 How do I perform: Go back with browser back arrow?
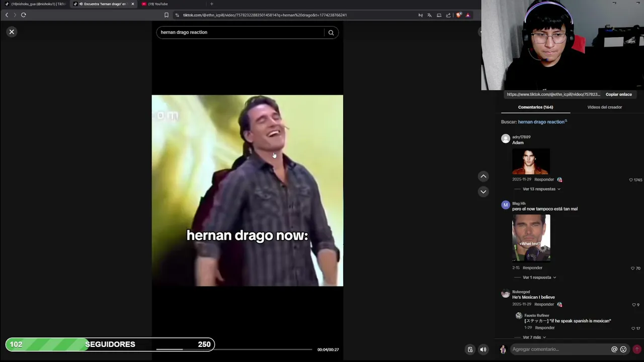click(7, 15)
